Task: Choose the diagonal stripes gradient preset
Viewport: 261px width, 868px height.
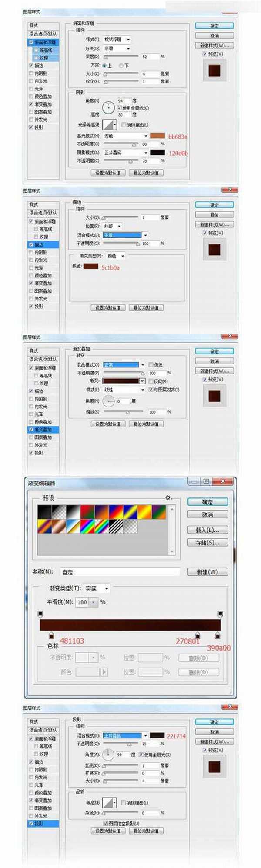Action: pyautogui.click(x=116, y=526)
